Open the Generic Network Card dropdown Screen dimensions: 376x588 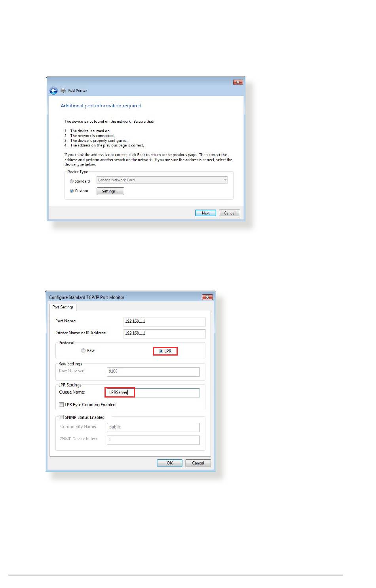(x=162, y=180)
